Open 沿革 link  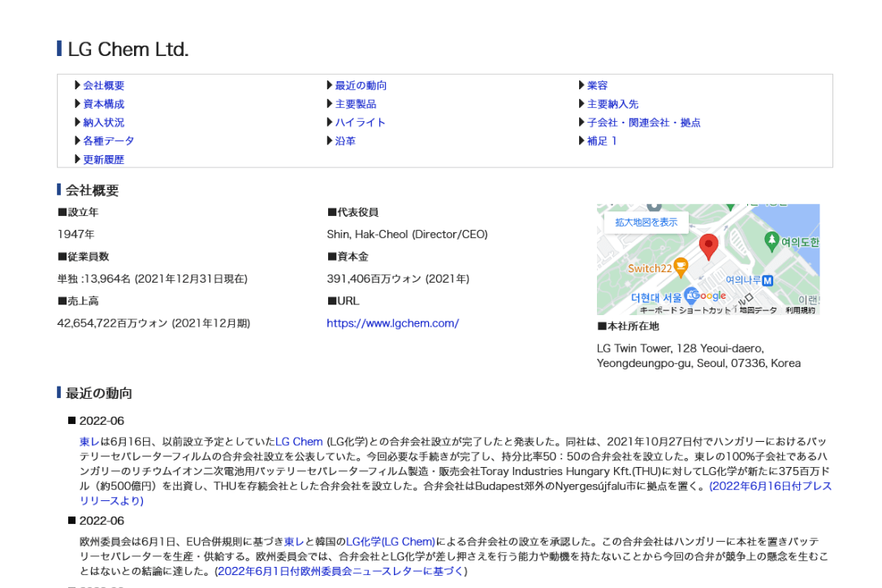[x=345, y=141]
